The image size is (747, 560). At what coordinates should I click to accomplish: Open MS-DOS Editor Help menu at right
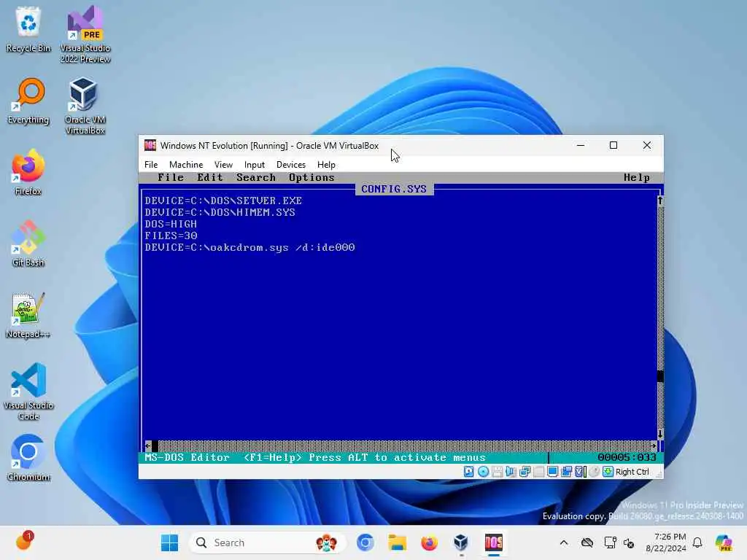point(637,177)
